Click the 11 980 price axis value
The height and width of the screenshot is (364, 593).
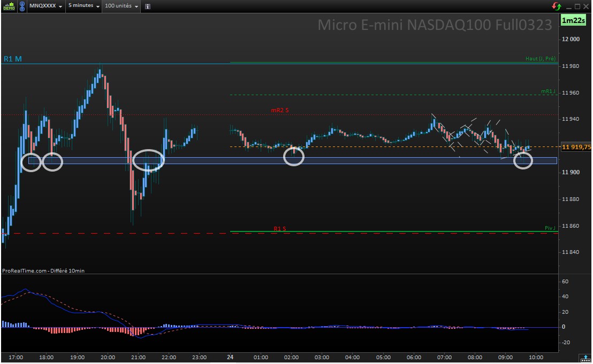pyautogui.click(x=571, y=66)
